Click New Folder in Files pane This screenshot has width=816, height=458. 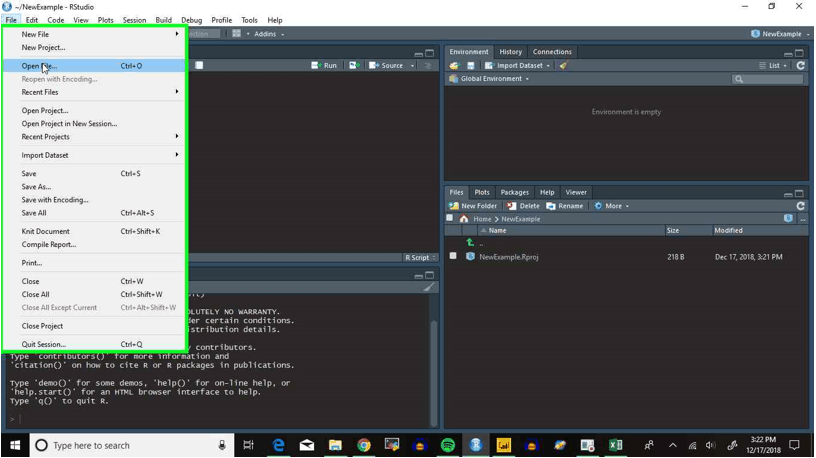coord(473,206)
